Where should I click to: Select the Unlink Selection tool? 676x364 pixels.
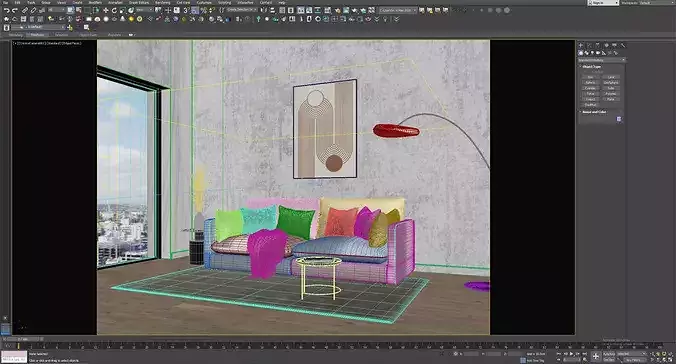click(33, 10)
